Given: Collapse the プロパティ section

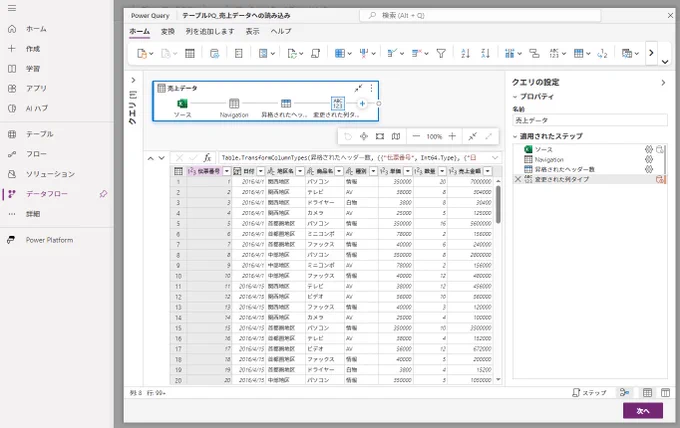Looking at the screenshot, I should [x=515, y=97].
